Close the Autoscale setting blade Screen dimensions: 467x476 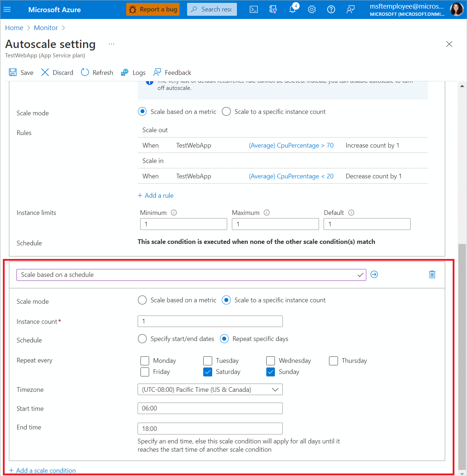pos(449,44)
